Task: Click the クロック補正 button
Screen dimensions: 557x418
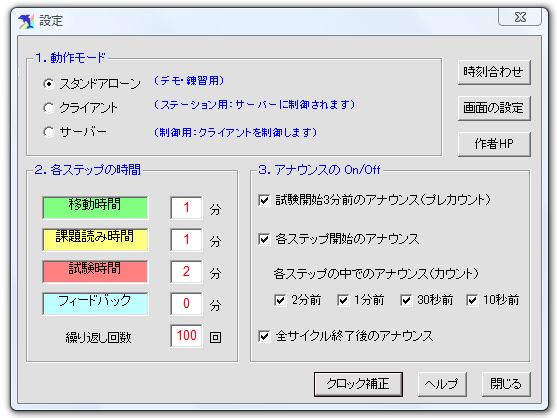Action: pos(358,384)
